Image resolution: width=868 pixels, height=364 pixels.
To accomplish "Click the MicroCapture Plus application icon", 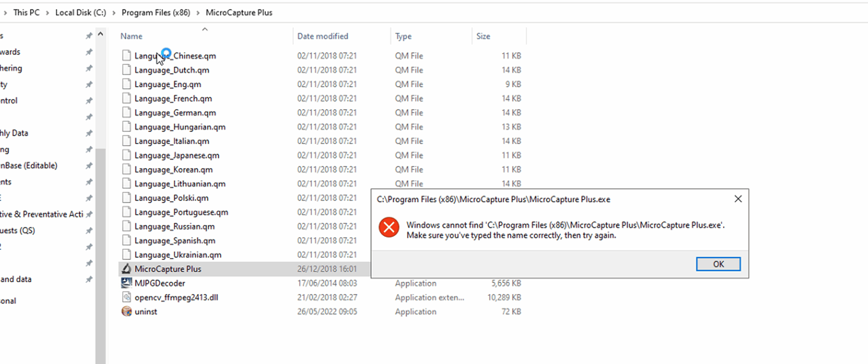I will click(126, 269).
